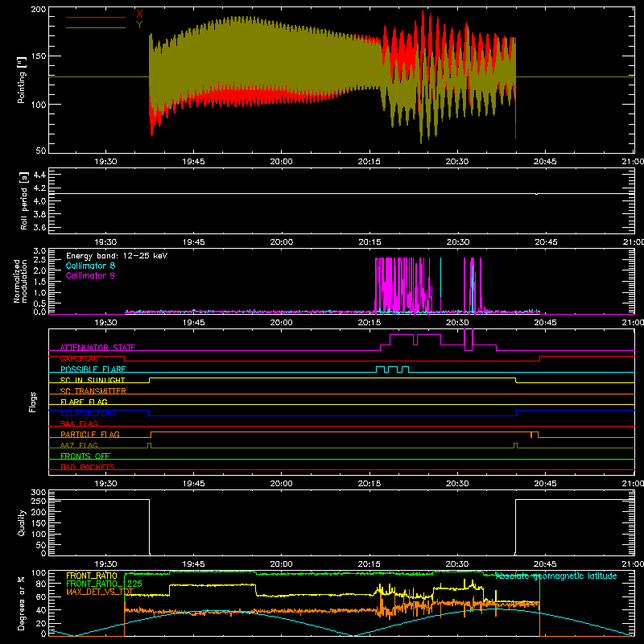Click the 300 tick on Quality axis

[x=39, y=493]
